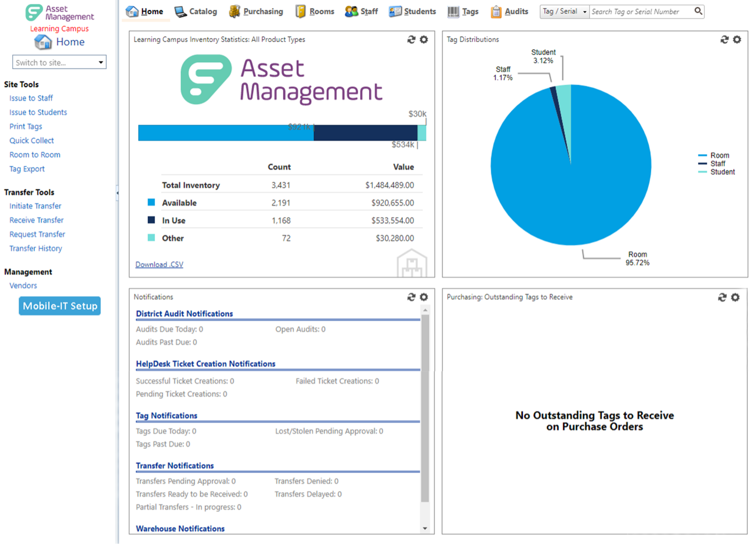
Task: Open Quick Collect
Action: pyautogui.click(x=32, y=141)
